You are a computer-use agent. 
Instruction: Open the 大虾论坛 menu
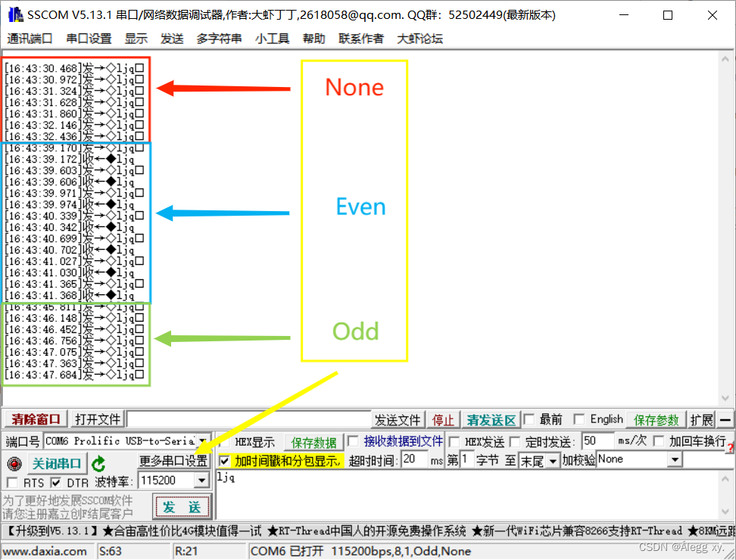(x=419, y=39)
